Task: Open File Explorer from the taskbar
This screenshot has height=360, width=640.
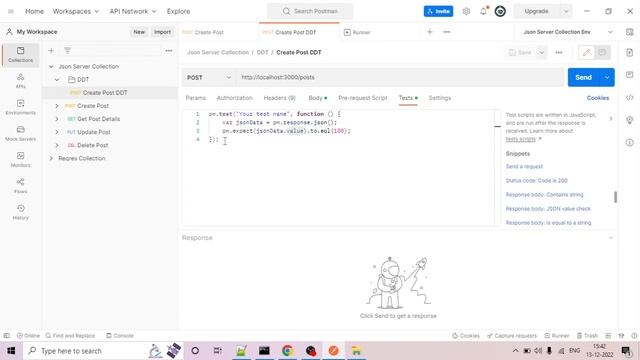Action: pos(356,351)
